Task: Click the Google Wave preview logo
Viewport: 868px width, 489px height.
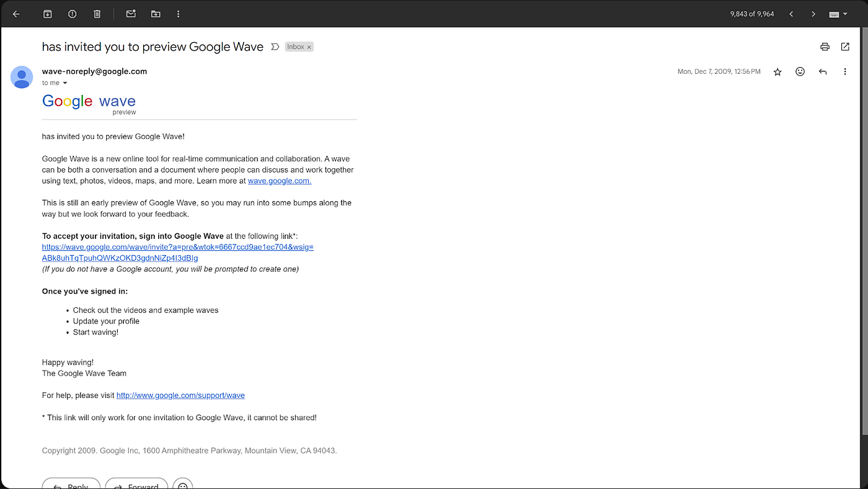Action: (x=89, y=104)
